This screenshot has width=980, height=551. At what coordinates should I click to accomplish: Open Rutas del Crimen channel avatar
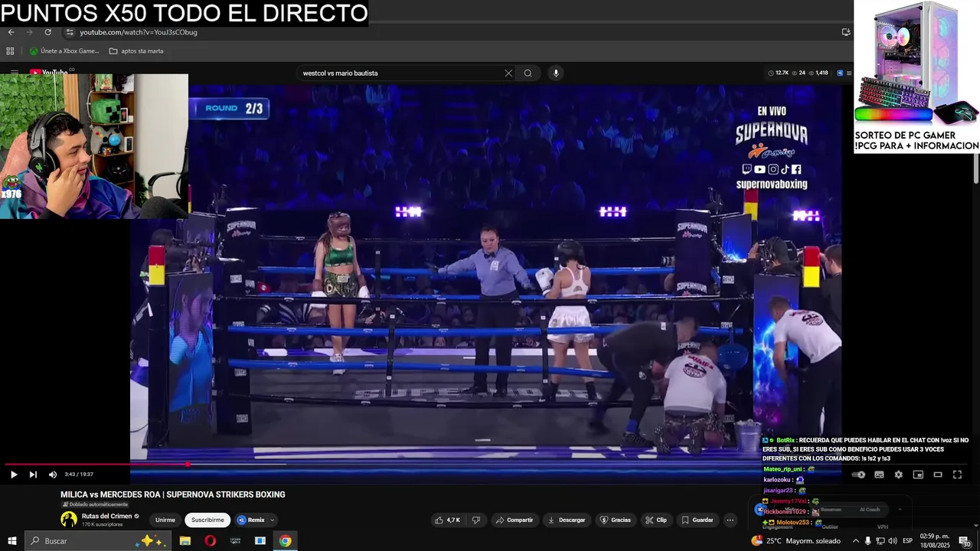68,520
